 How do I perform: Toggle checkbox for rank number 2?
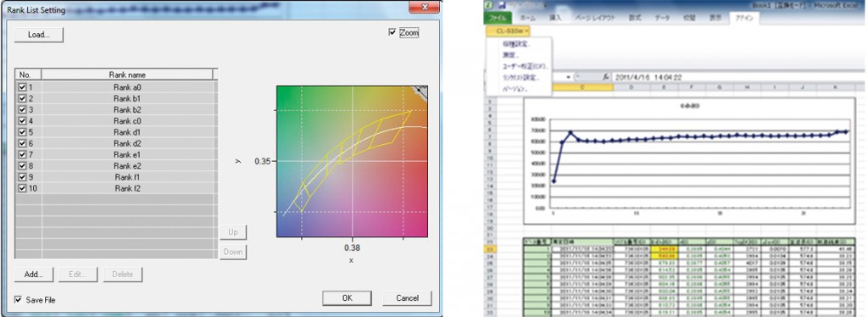point(22,98)
